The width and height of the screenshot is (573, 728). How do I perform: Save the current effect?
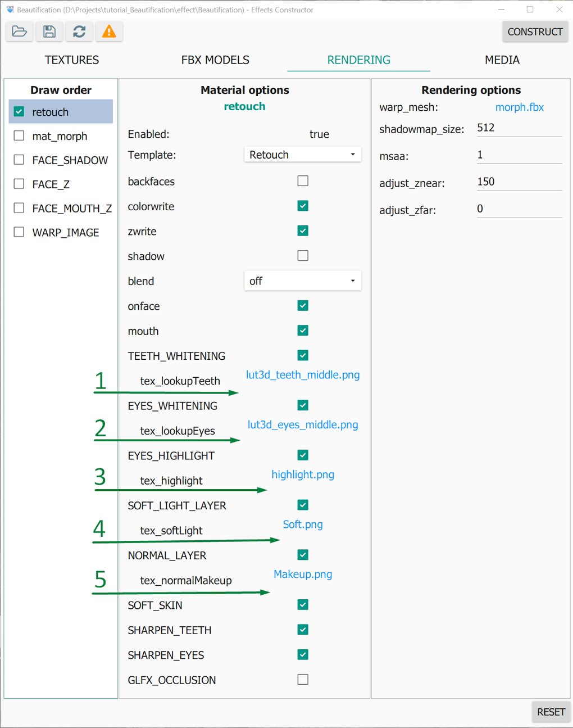(49, 31)
